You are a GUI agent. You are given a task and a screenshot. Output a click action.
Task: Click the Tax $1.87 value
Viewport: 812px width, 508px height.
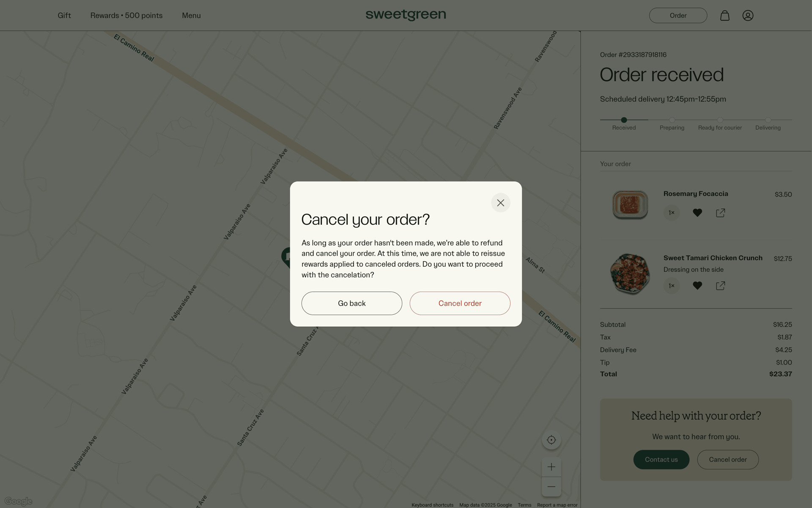[785, 337]
